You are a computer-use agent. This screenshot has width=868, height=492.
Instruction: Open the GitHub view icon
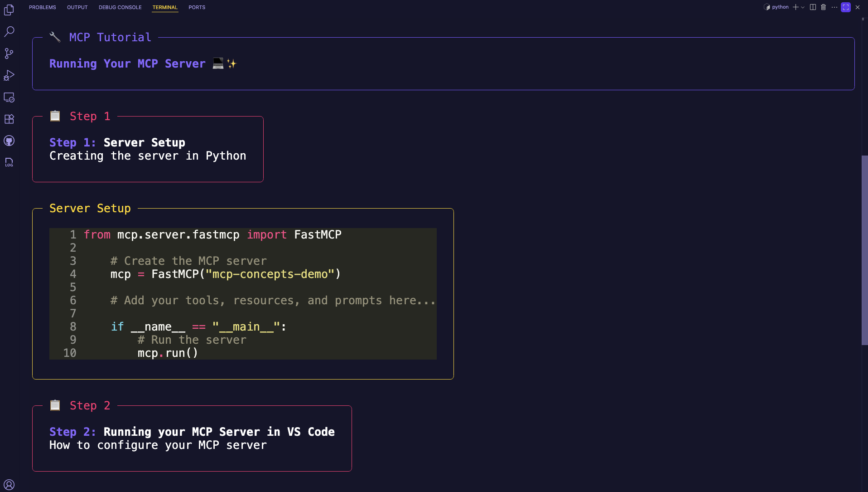(9, 141)
